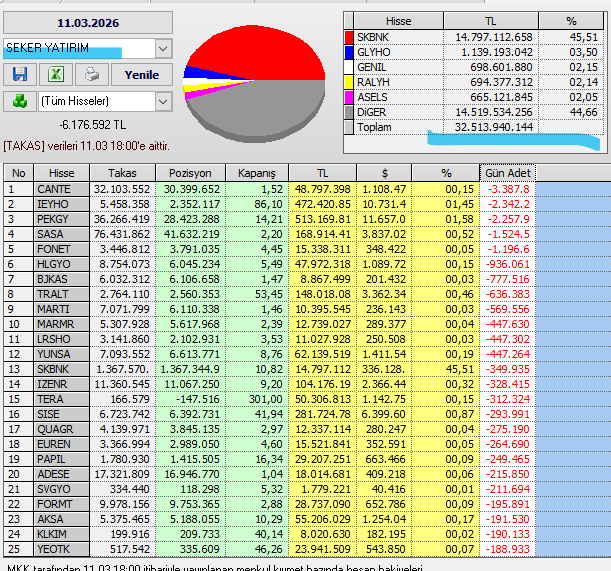Export data with the Excel icon

[x=56, y=74]
